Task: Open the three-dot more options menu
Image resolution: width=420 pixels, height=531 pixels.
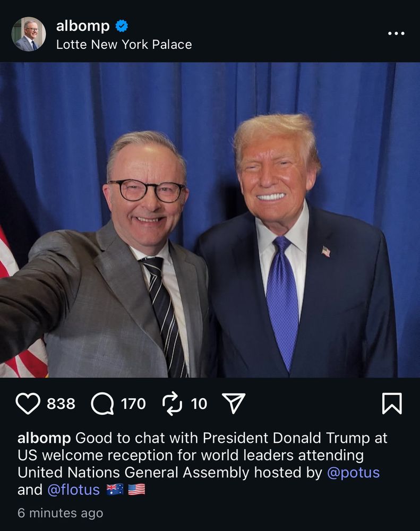Action: tap(396, 33)
